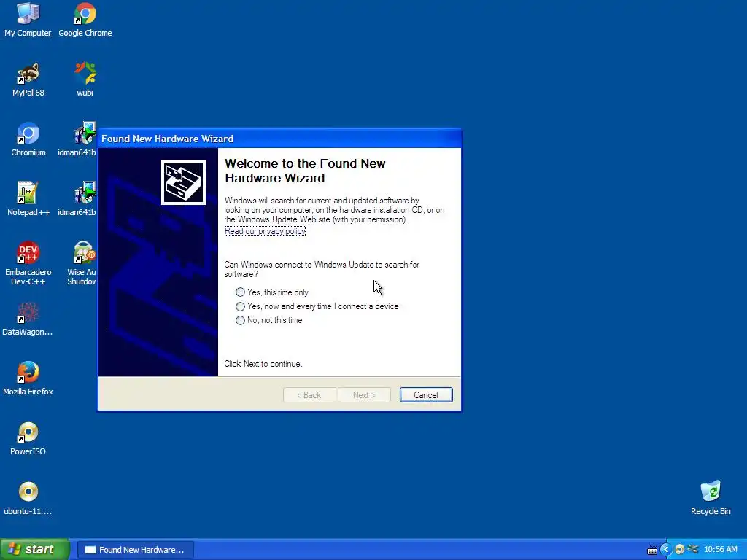Click the 'Welcome to the Found New Hardware Wizard' heading
The height and width of the screenshot is (560, 747).
tap(305, 171)
